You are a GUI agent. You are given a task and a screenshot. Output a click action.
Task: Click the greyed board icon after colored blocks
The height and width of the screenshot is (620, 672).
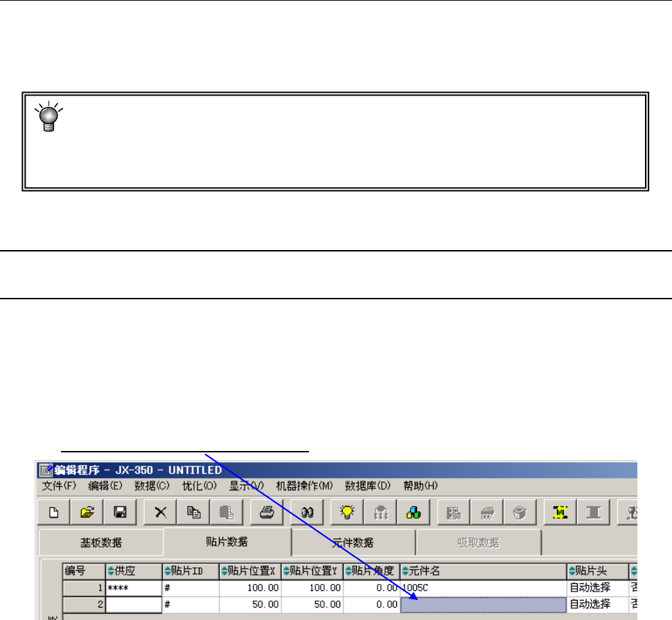[x=454, y=512]
